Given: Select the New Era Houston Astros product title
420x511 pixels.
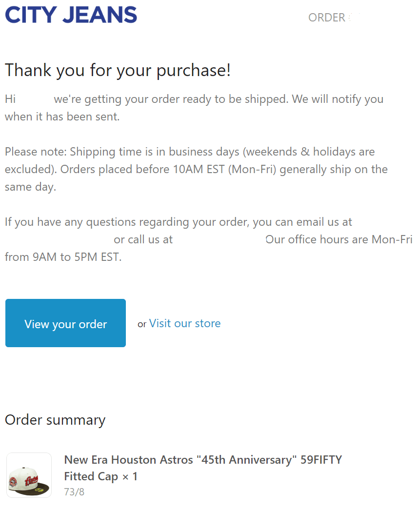Looking at the screenshot, I should click(203, 468).
